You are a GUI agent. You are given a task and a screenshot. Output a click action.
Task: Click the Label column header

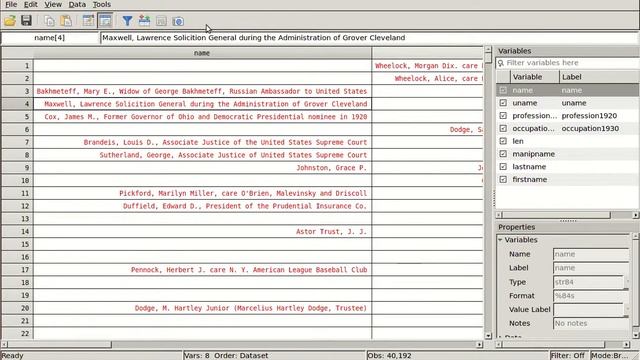click(599, 77)
